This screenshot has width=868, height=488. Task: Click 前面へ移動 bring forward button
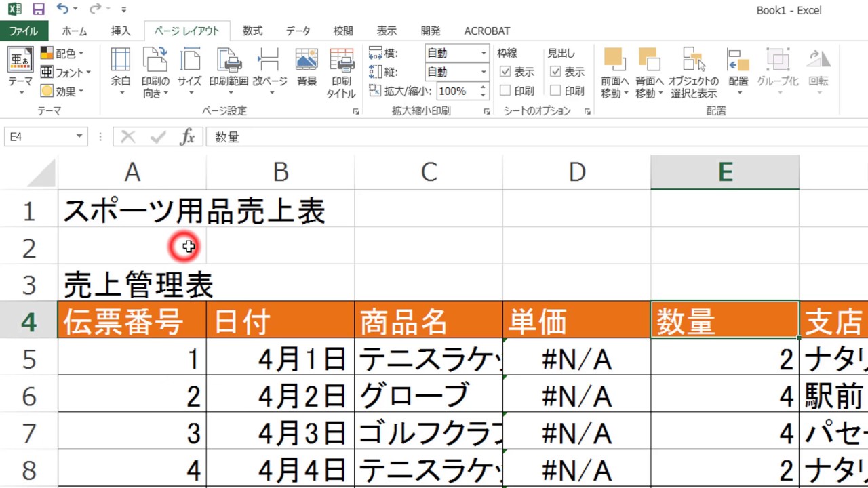coord(615,73)
